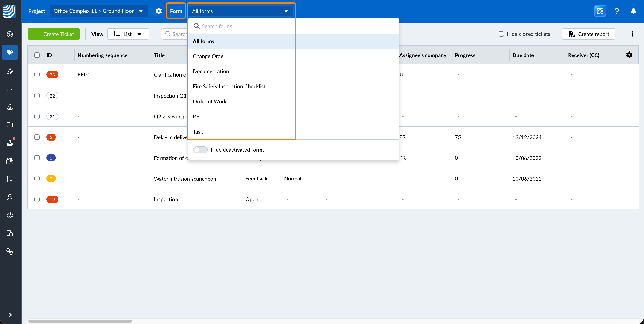Open the stamp approvals icon in sidebar
Screen dimensions: 644x324
[10, 143]
